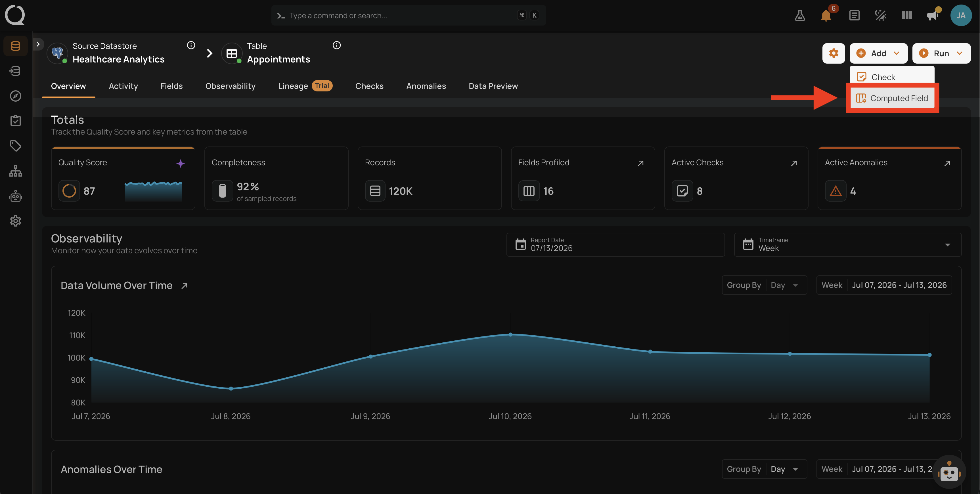Click the megaphone announcements icon
Screen dimensions: 980x494
coord(933,16)
